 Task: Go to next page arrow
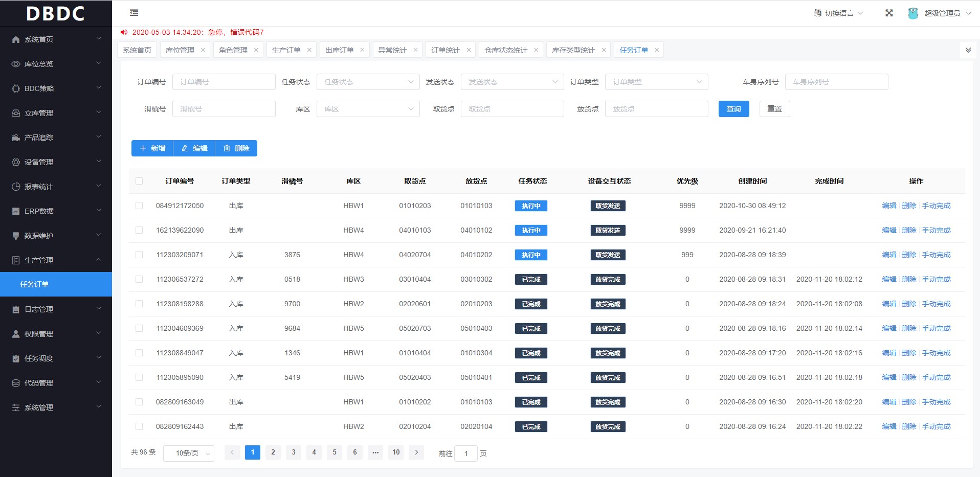[416, 452]
